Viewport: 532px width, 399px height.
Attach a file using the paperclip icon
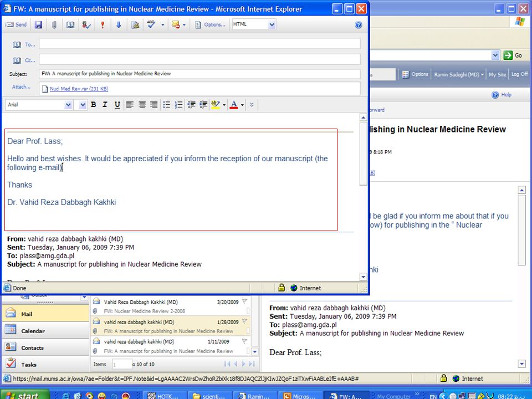pyautogui.click(x=54, y=25)
